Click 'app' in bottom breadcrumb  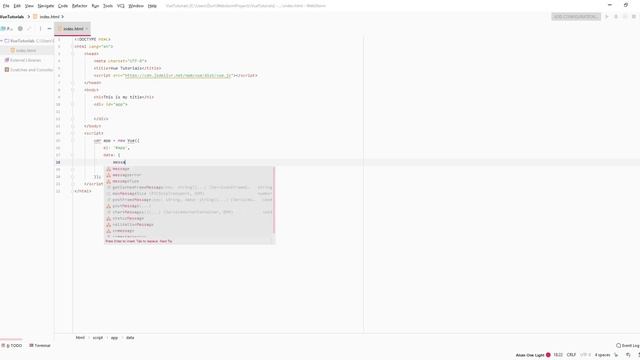114,338
